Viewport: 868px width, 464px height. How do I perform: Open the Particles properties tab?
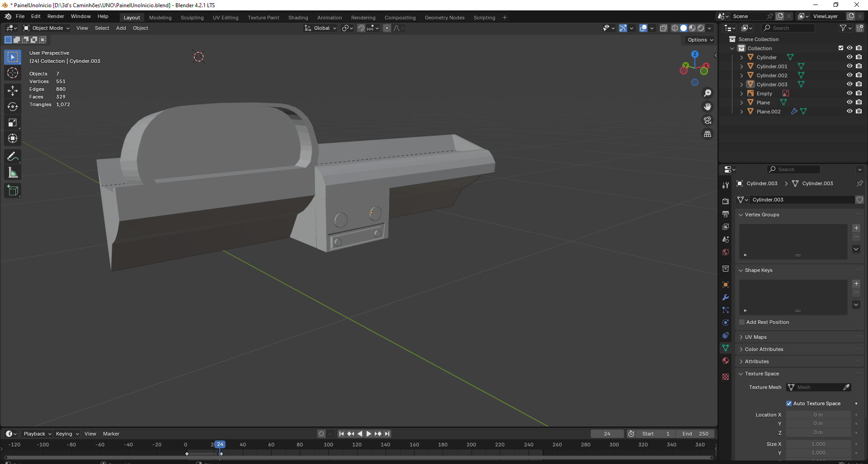tap(726, 310)
